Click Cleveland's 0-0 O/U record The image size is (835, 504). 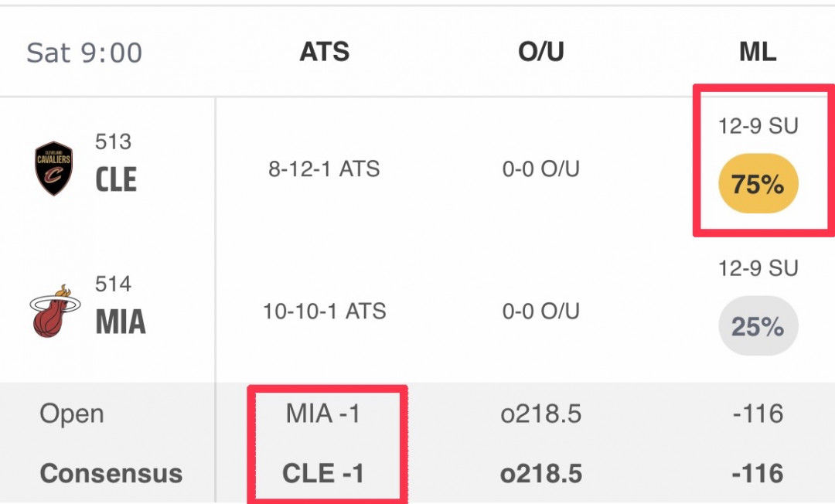coord(541,169)
